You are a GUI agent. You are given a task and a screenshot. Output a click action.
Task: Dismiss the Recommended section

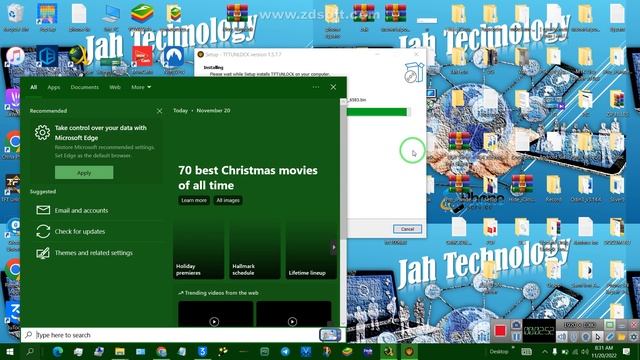159,111
